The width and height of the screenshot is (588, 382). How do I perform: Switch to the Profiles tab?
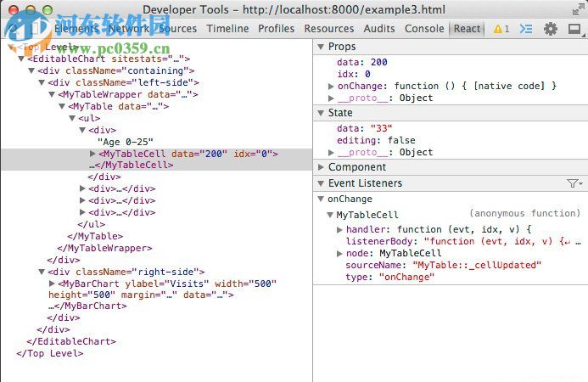pyautogui.click(x=276, y=29)
